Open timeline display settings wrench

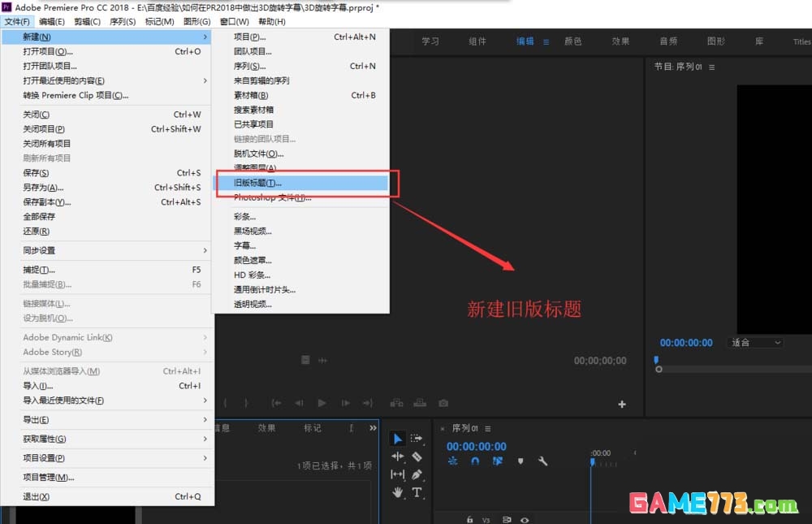[542, 461]
